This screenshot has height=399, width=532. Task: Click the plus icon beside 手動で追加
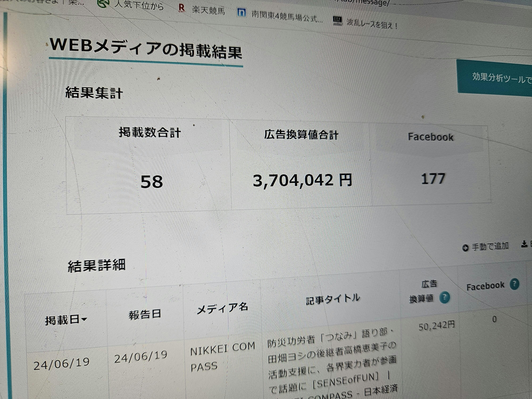pos(465,248)
